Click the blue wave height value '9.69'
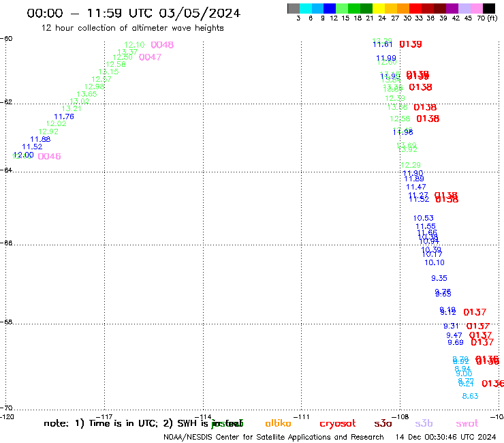Image resolution: width=504 pixels, height=443 pixels. pos(456,342)
